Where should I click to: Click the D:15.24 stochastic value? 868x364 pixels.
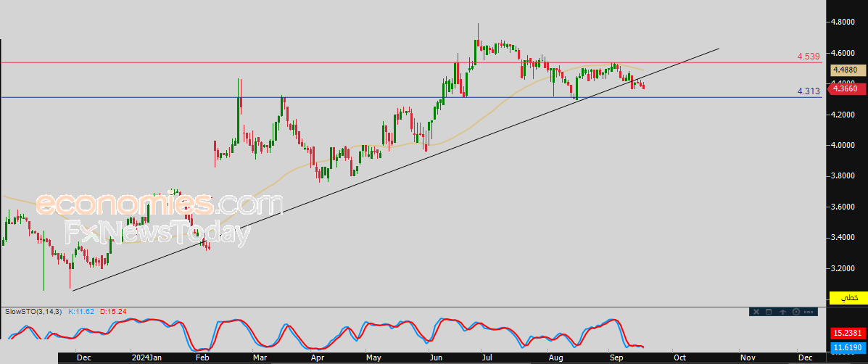(113, 312)
